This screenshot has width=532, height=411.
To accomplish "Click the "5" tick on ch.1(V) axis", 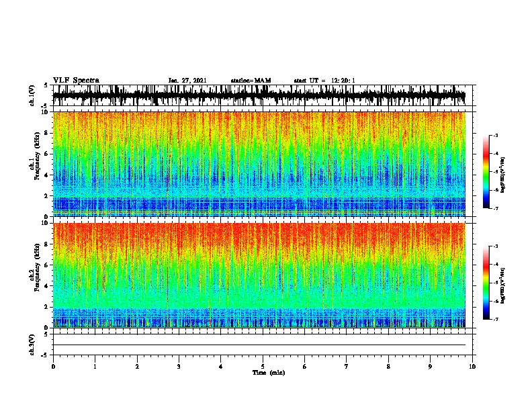I will pyautogui.click(x=46, y=85).
